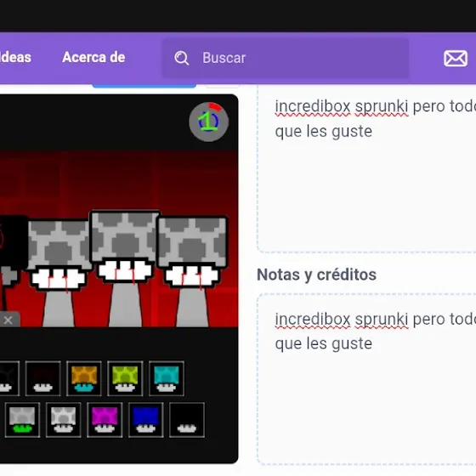The image size is (476, 476).
Task: Select the partially visible black mushroom icon in top row
Action: click(x=9, y=378)
